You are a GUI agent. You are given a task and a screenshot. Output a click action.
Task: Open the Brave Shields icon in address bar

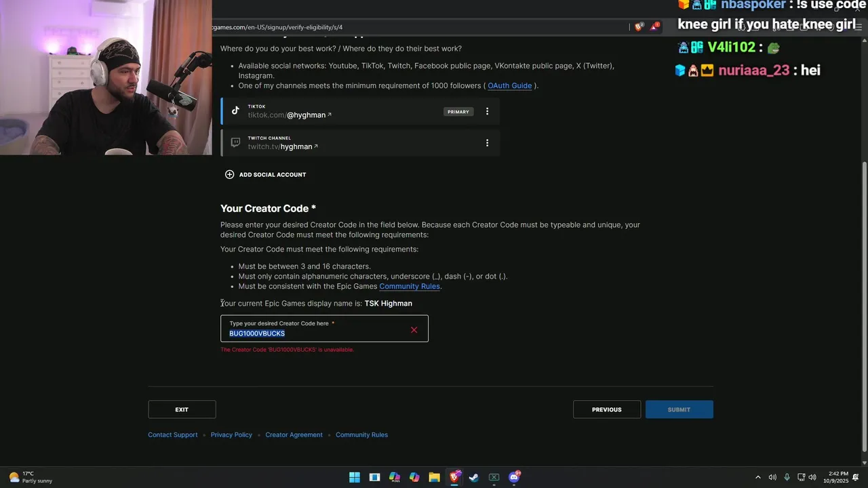639,27
